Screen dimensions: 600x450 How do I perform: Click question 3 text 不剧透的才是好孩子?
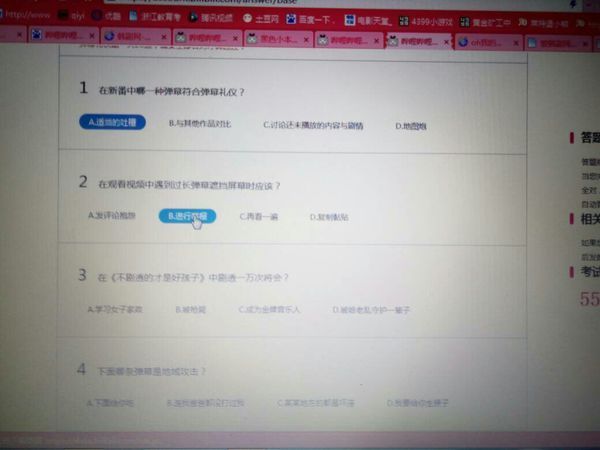193,277
